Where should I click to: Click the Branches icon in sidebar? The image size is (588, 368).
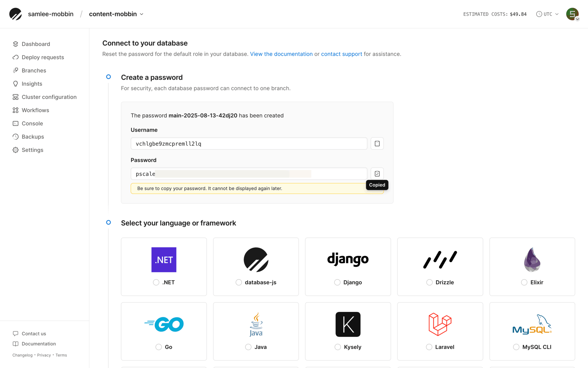click(16, 70)
